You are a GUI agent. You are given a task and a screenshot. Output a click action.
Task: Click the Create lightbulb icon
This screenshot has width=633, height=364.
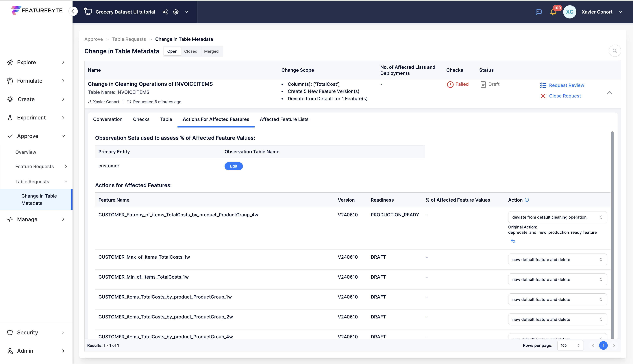point(10,99)
